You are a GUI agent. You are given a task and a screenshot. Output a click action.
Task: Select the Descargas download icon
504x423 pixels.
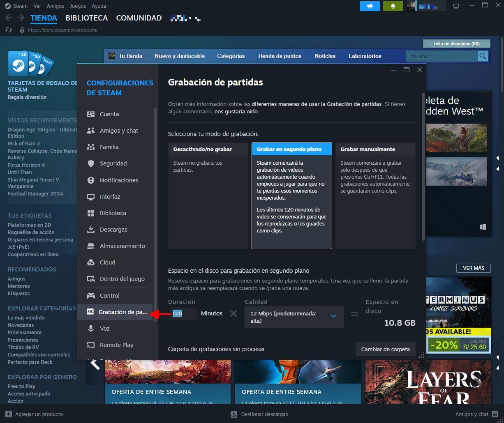tap(91, 229)
